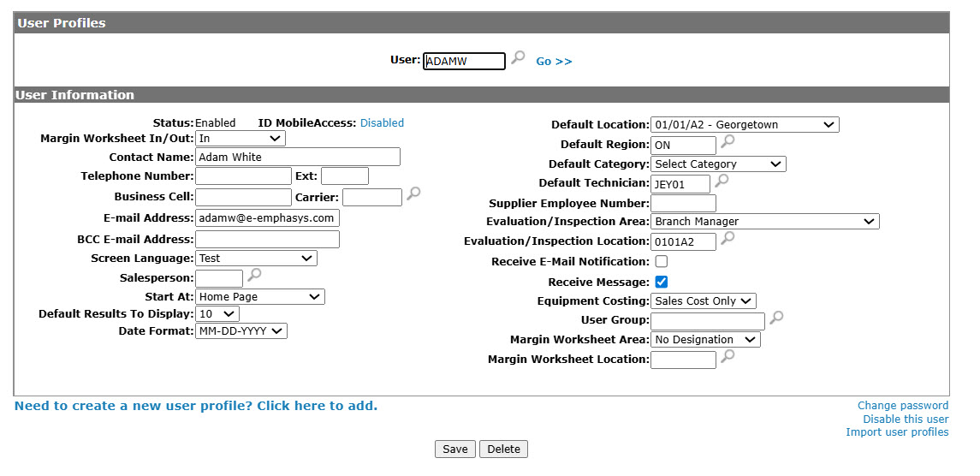Click the Default Technician field
Viewport: 980px width, 476px height.
[x=680, y=184]
